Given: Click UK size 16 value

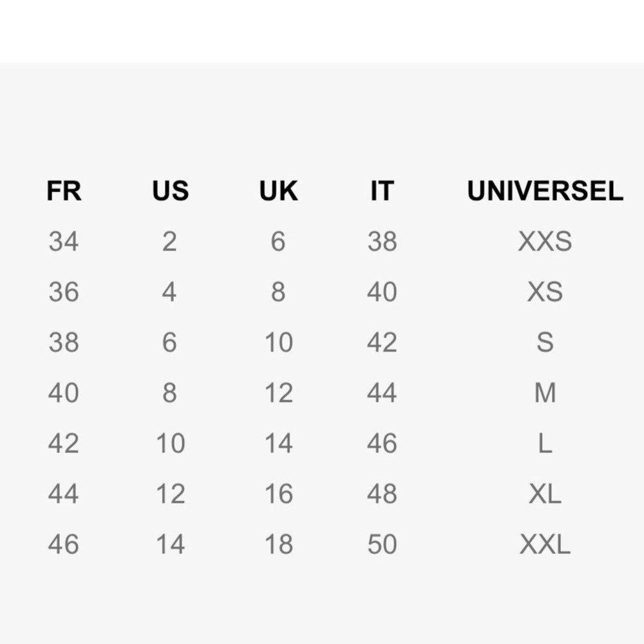Looking at the screenshot, I should (x=278, y=494).
